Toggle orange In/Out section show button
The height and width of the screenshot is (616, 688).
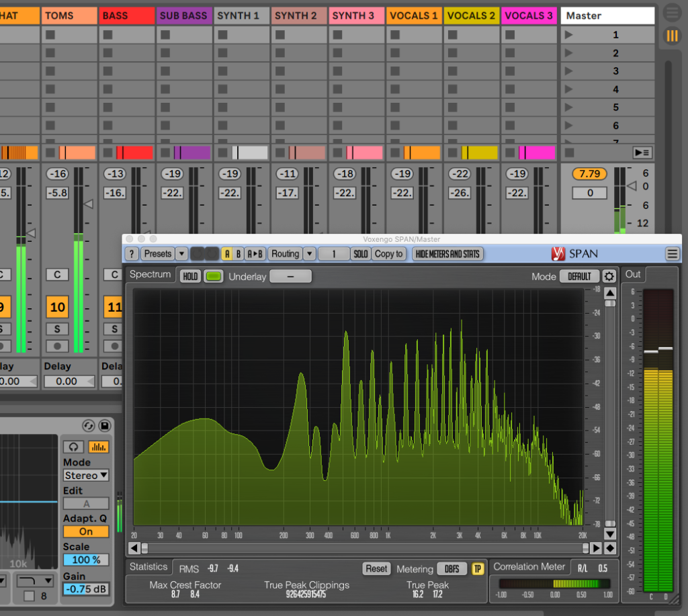point(672,36)
